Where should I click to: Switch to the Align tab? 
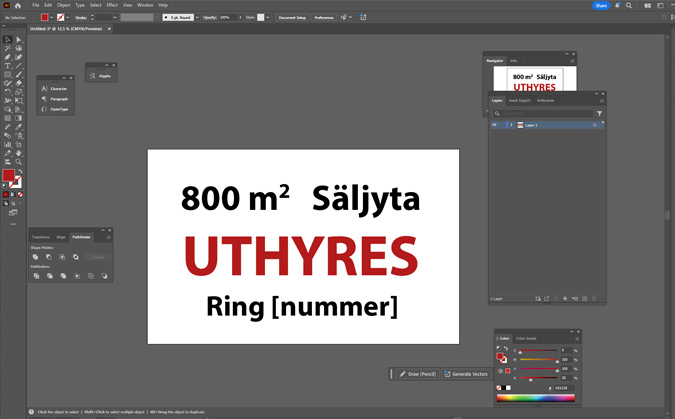[61, 237]
